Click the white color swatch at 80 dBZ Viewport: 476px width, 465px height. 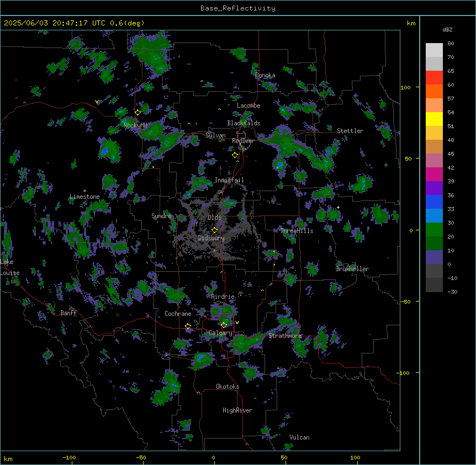(x=434, y=50)
